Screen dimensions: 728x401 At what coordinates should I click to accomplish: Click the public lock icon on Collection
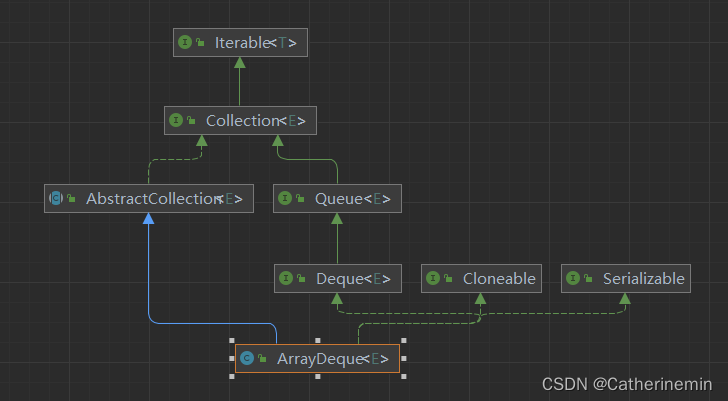click(x=191, y=121)
